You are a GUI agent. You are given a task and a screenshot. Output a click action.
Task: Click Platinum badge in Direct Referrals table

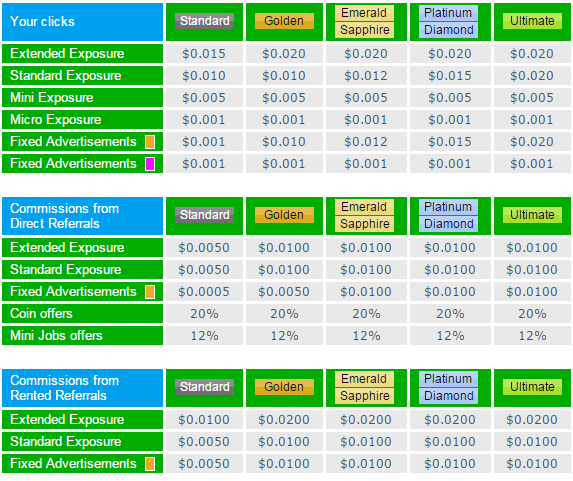pyautogui.click(x=448, y=207)
